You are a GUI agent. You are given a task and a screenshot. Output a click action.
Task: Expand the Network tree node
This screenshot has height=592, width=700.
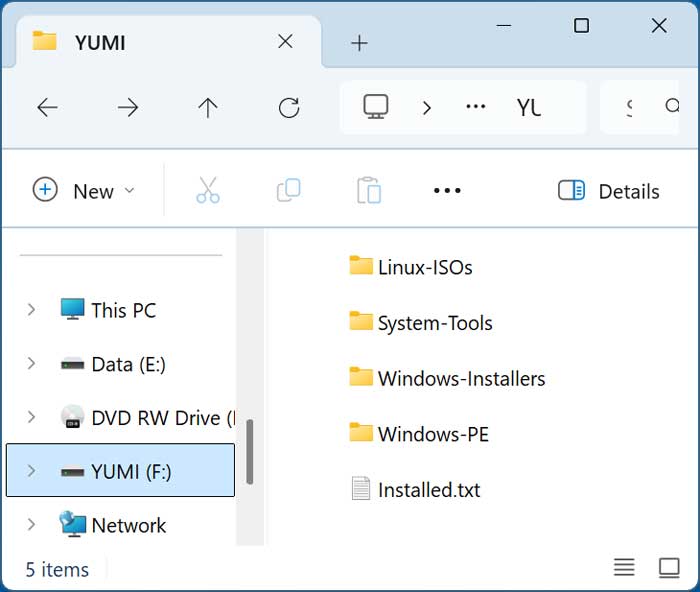(x=31, y=525)
